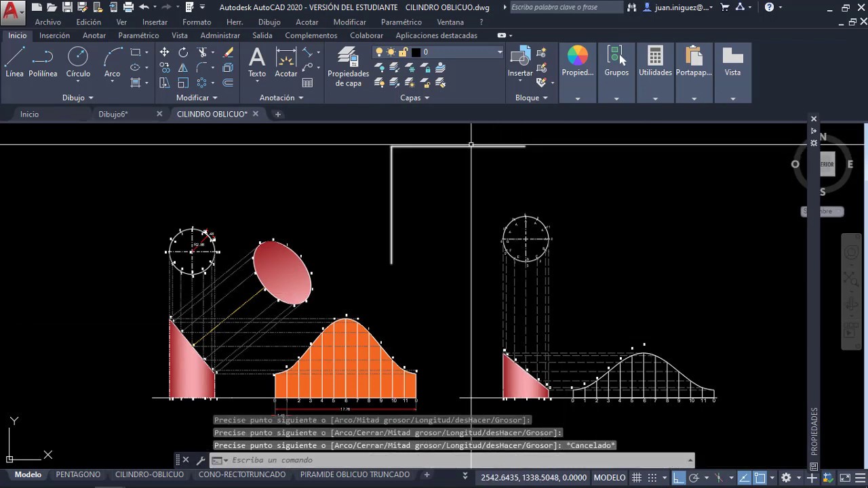Click the black layer color swatch

(x=416, y=52)
